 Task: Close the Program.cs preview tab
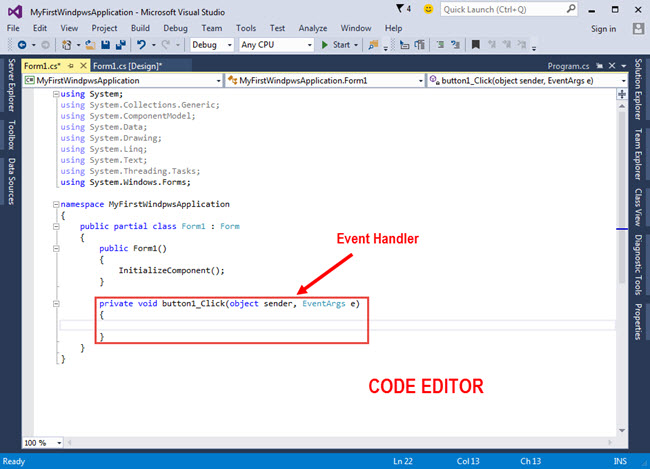click(x=612, y=66)
